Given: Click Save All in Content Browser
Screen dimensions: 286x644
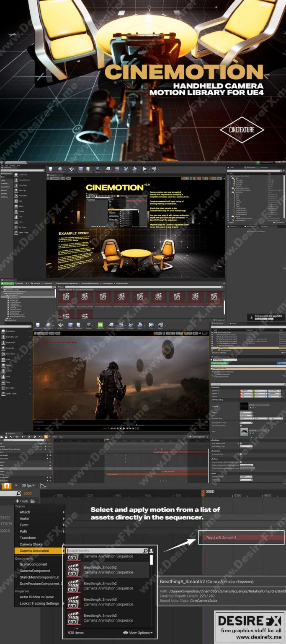Looking at the screenshot, I should 19,283.
